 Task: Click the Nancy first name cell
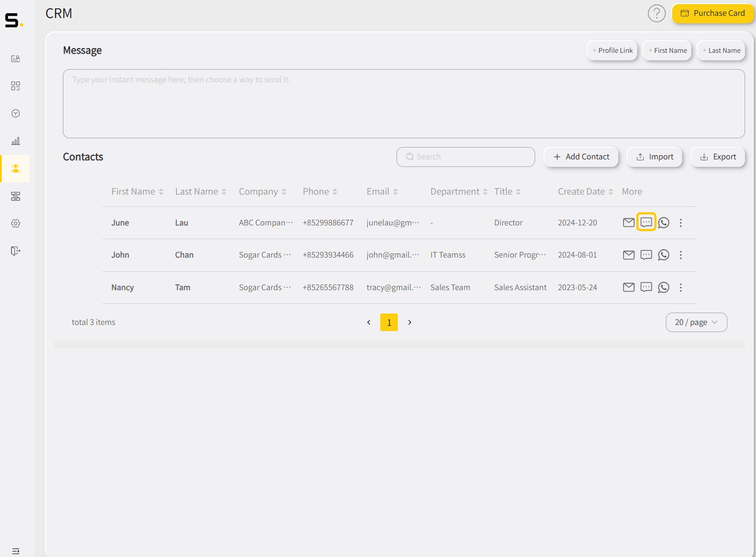[x=122, y=288]
